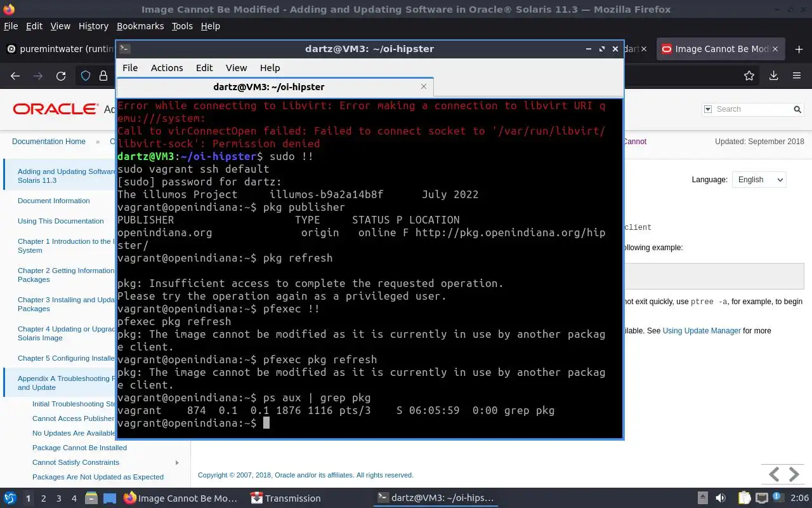Open 'Document Information' sidebar link
Screen dimensions: 812x508
pos(54,201)
